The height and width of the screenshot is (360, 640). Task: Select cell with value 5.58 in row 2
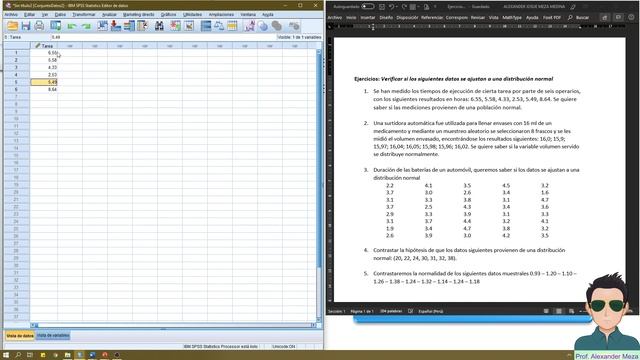[x=44, y=60]
